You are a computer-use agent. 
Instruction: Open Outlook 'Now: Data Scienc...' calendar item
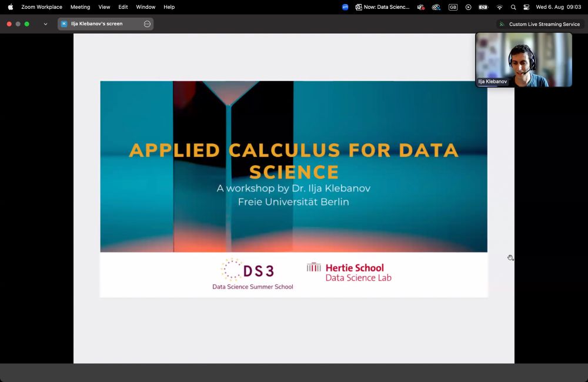tap(383, 6)
